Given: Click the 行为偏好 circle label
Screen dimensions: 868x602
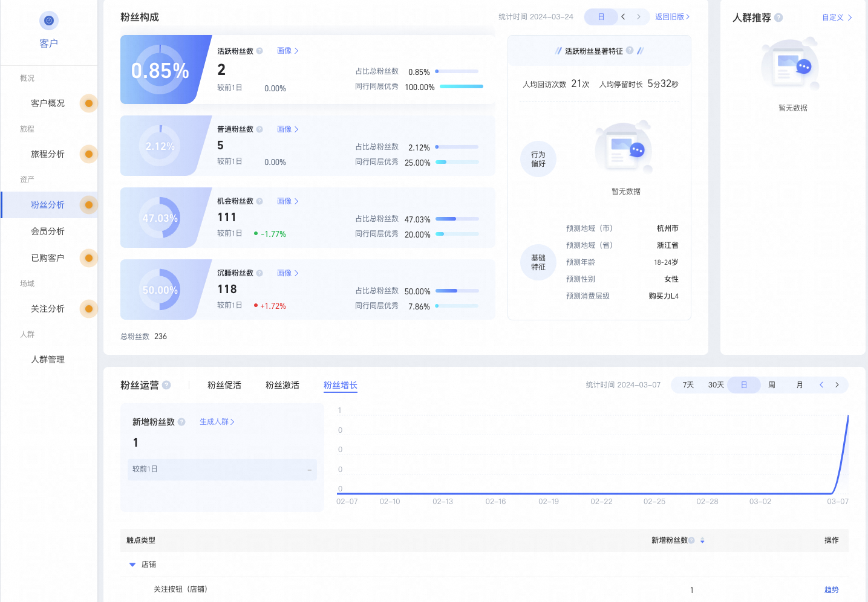Looking at the screenshot, I should (x=538, y=159).
